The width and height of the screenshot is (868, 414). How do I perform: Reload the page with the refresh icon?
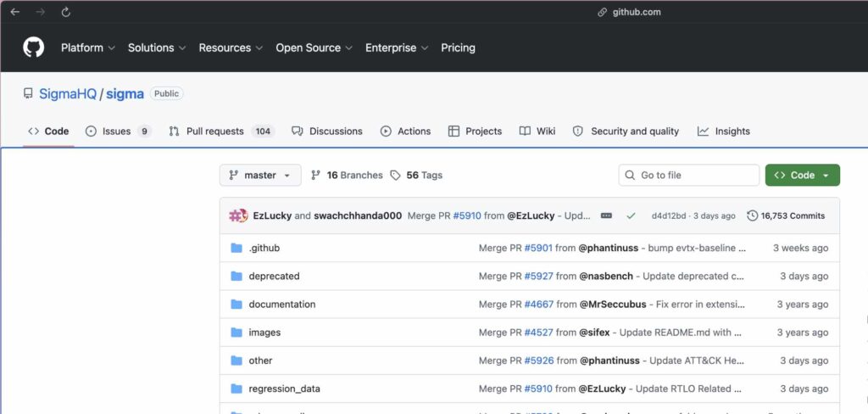(65, 13)
